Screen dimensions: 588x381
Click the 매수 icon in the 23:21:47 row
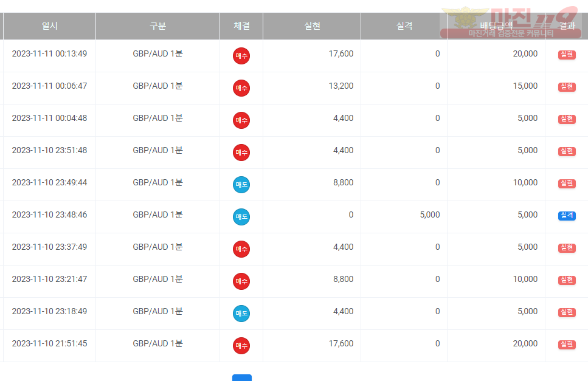point(241,281)
